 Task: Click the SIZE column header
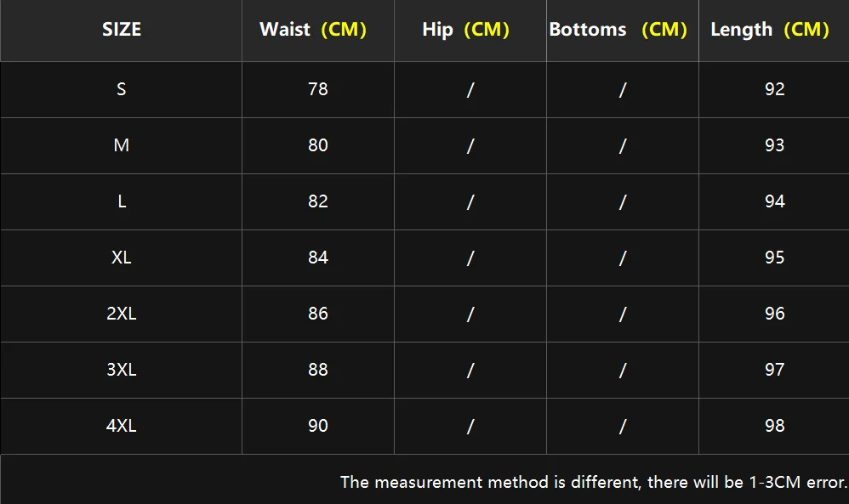coord(122,30)
